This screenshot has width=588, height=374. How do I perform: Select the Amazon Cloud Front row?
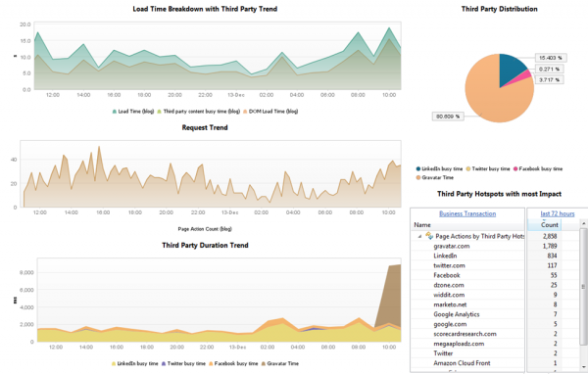[467, 363]
